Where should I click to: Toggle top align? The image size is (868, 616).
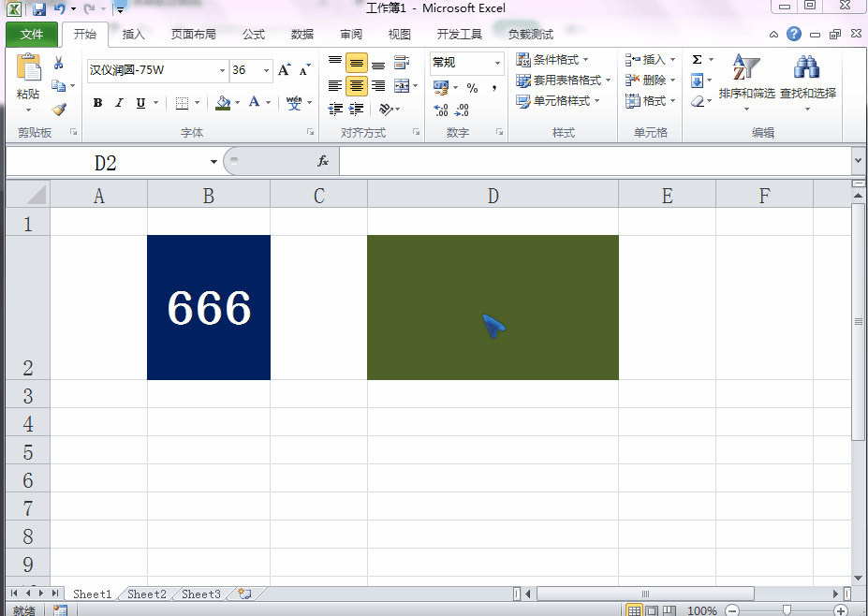click(x=335, y=63)
